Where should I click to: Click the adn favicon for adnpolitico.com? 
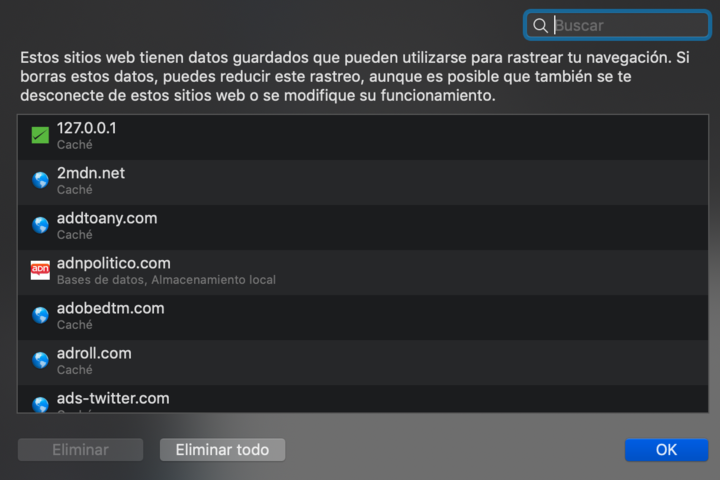[40, 271]
